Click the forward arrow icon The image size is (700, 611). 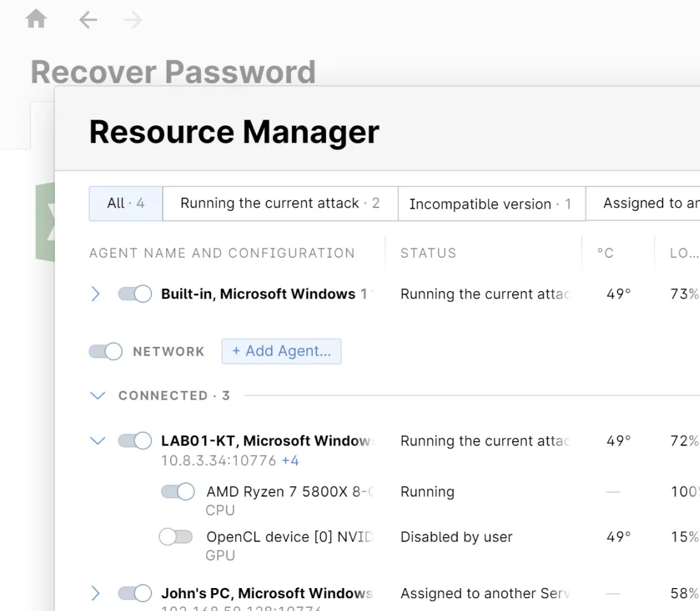[x=133, y=20]
